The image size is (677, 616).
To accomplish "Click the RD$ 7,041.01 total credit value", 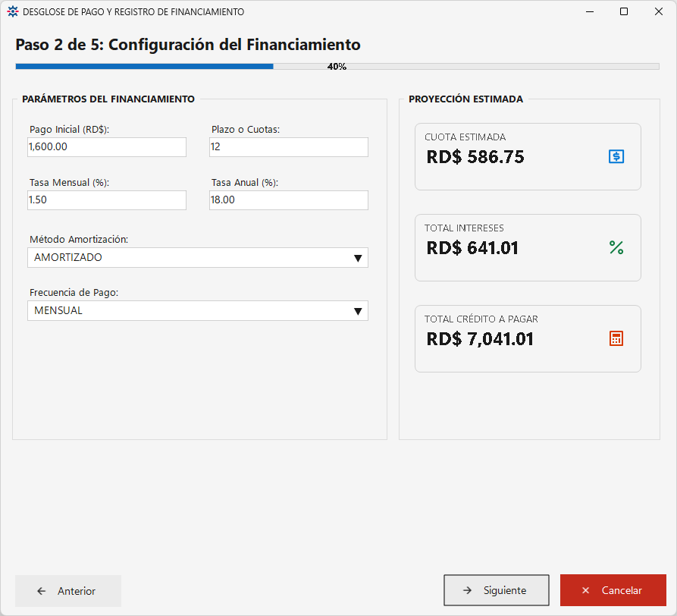I will click(480, 339).
